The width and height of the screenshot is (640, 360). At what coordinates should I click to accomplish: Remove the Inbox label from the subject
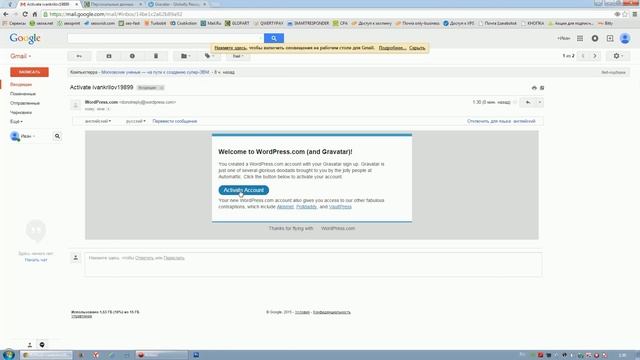click(x=161, y=88)
